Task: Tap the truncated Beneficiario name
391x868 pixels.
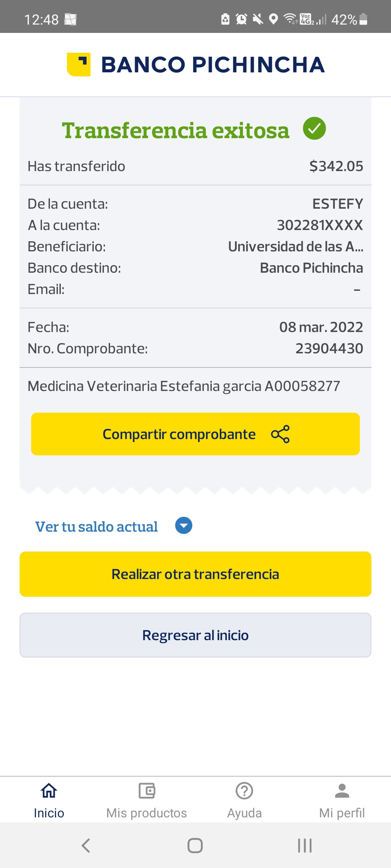Action: 295,247
